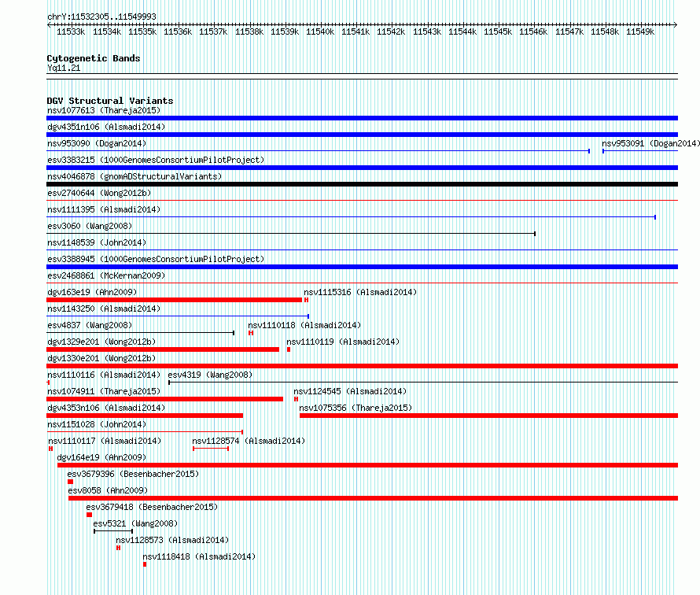The height and width of the screenshot is (595, 700).
Task: Click the chrY:11532305..11549993 region label
Action: [101, 17]
